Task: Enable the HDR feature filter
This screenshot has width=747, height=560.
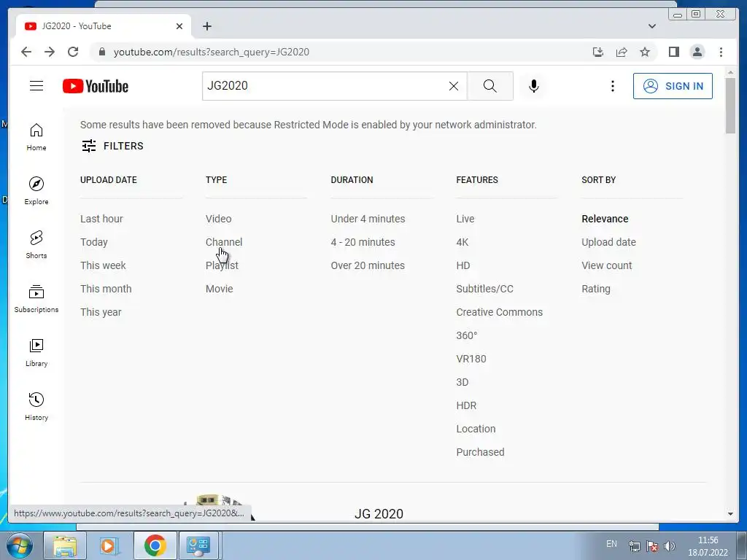Action: point(466,405)
